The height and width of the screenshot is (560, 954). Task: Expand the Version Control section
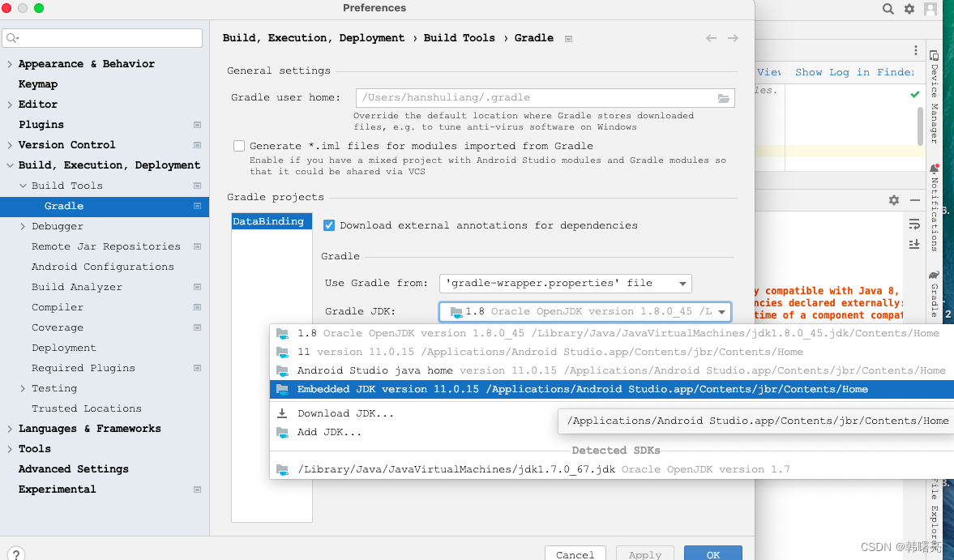(x=10, y=145)
